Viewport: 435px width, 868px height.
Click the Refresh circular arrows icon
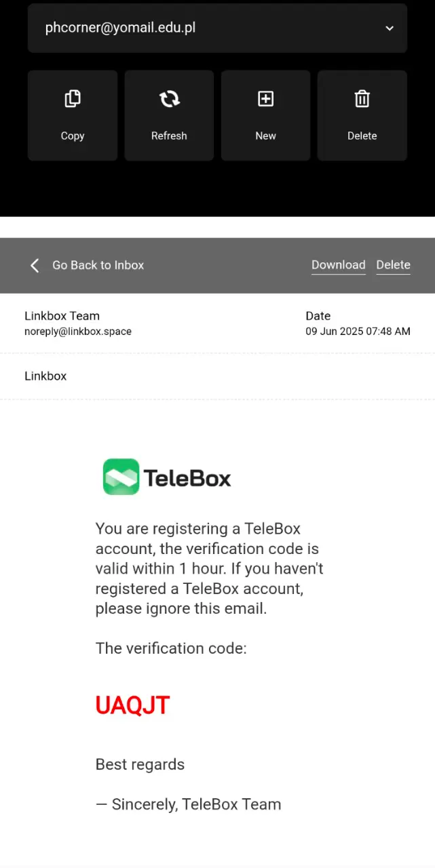[169, 99]
